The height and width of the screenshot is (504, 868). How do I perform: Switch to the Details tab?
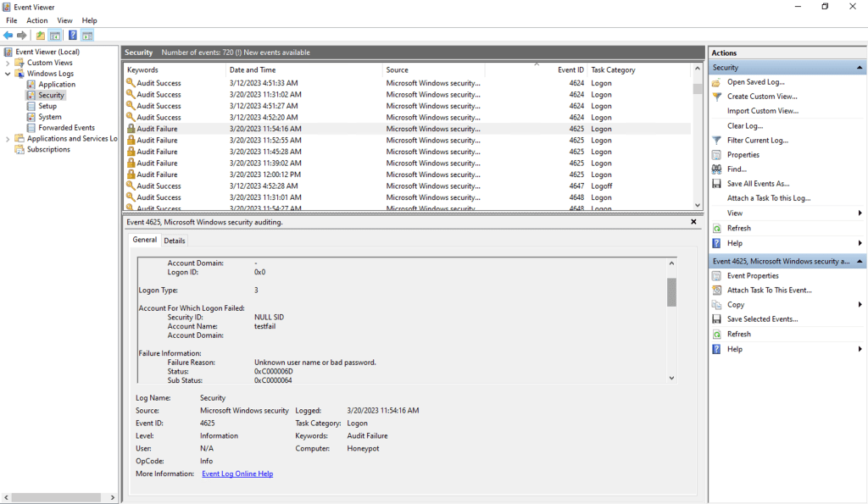point(175,241)
